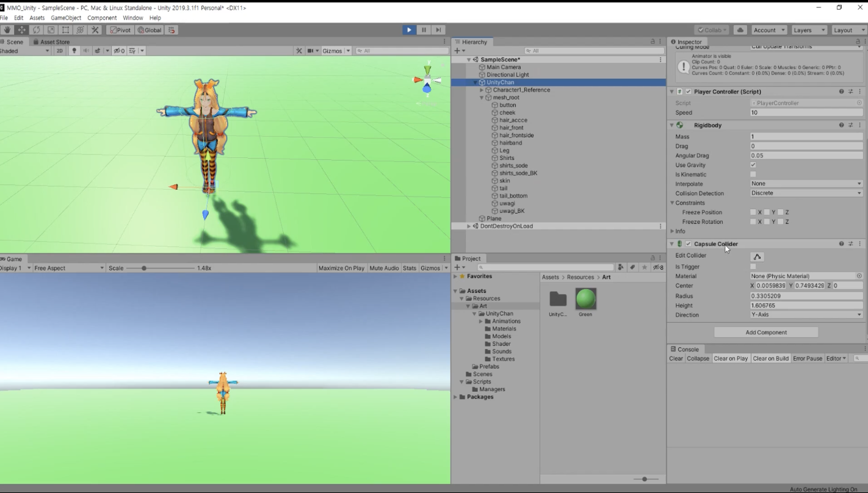Enable the Is Kinematic checkbox

[x=753, y=175]
